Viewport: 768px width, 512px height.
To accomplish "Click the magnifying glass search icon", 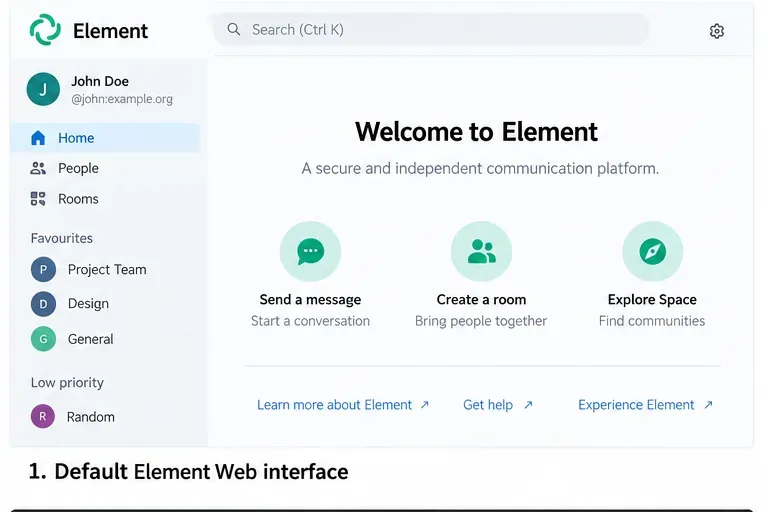I will pos(234,29).
